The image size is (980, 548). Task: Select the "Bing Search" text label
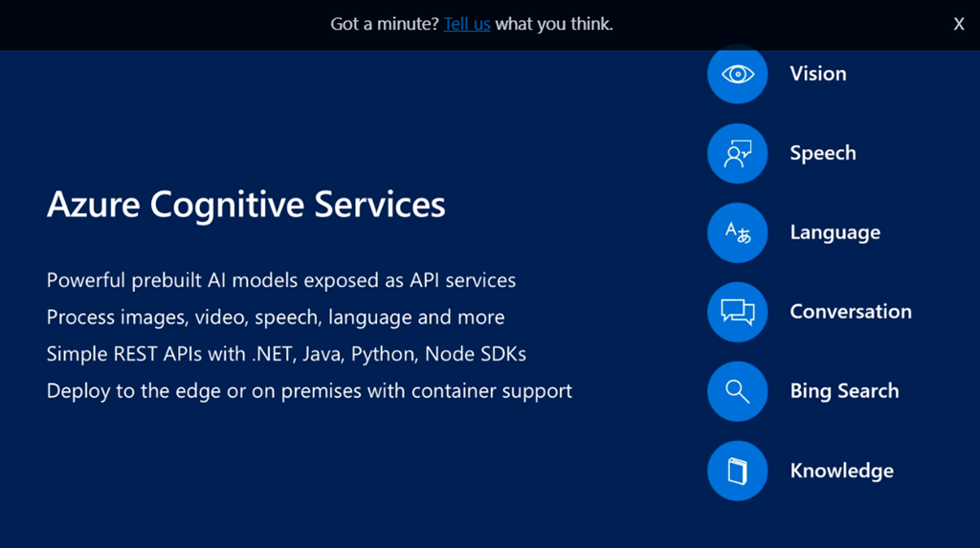(x=844, y=391)
